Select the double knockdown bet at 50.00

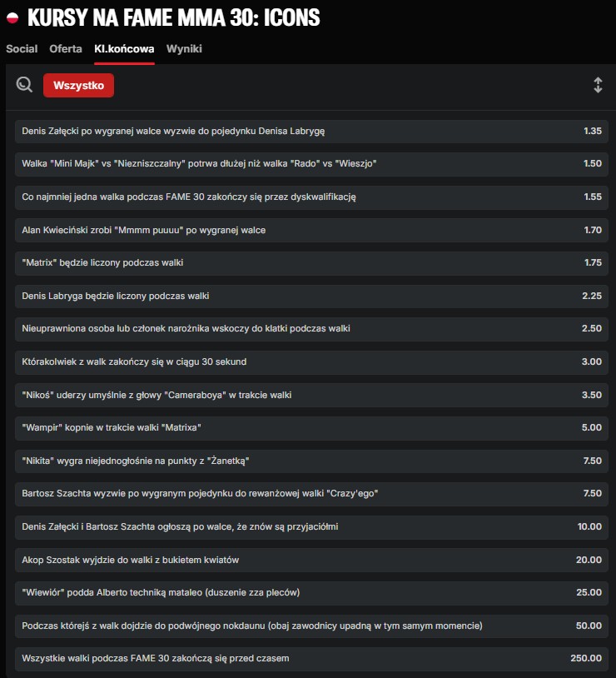589,626
